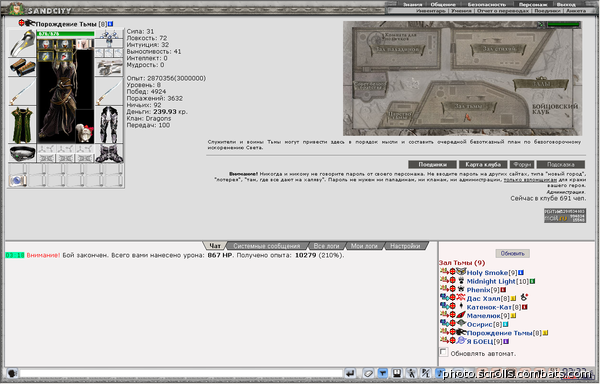Screen dimensions: 600x384
Task: Click the Поединки button
Action: tap(432, 164)
